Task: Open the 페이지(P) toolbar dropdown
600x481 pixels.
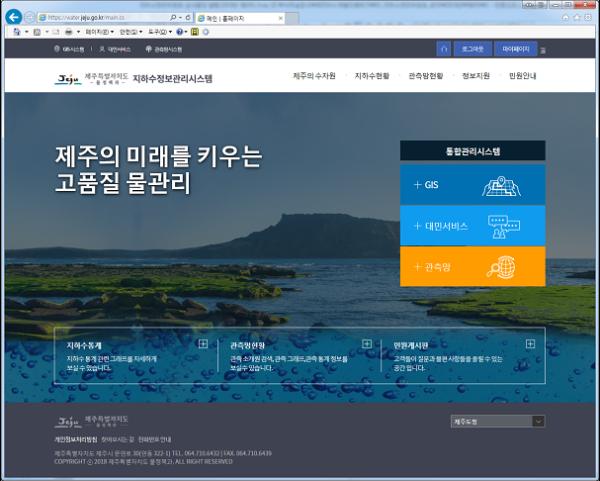Action: click(97, 32)
